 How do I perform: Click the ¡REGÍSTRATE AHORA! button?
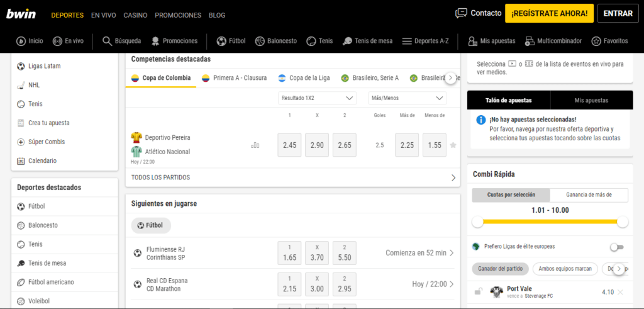[x=549, y=14]
